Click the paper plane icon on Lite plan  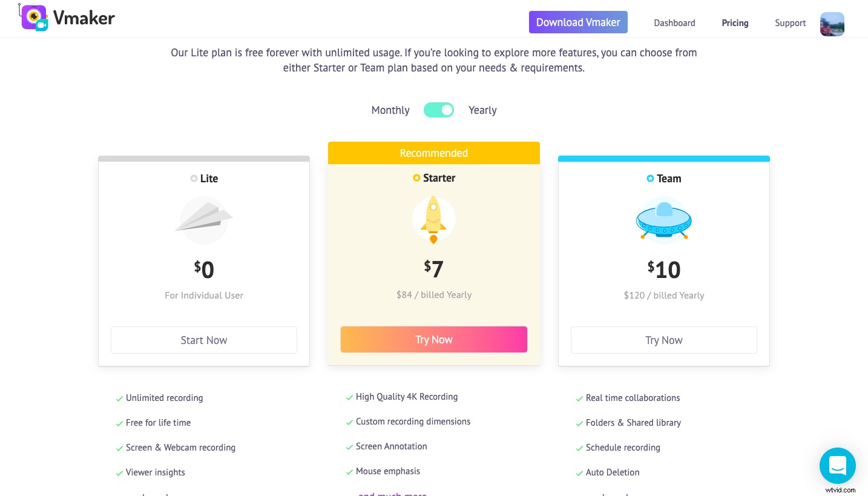click(x=204, y=220)
